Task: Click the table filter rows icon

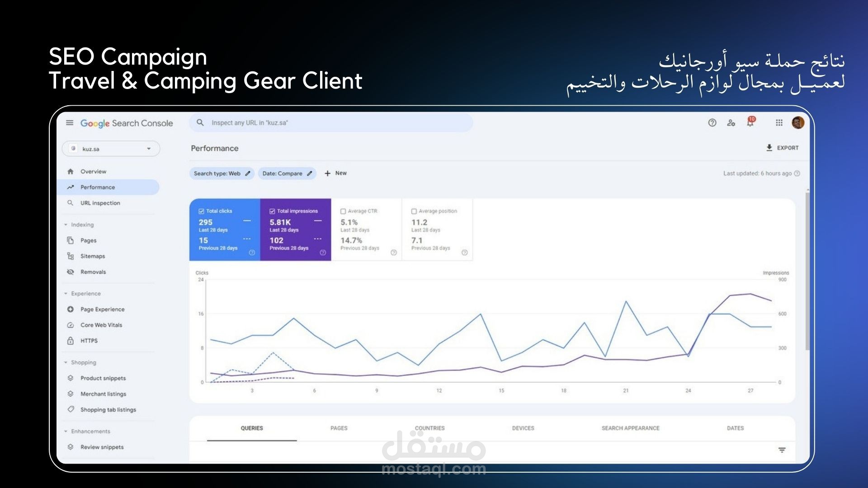Action: (782, 450)
